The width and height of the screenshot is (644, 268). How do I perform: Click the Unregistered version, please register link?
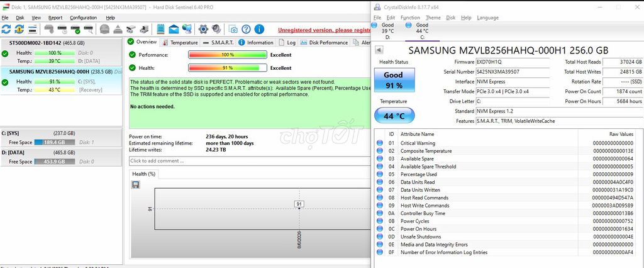[324, 30]
